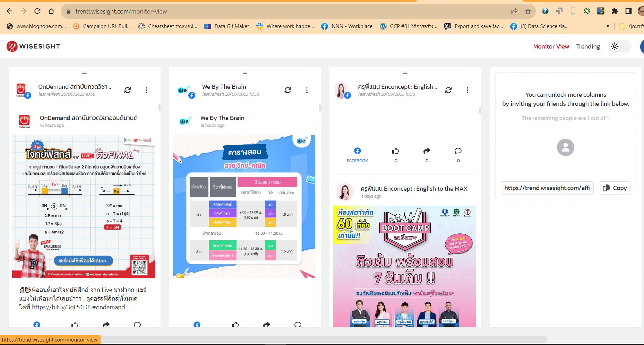Screen dimensions: 644x345
Task: Open Enconcept column three-dot options menu
Action: [x=467, y=90]
